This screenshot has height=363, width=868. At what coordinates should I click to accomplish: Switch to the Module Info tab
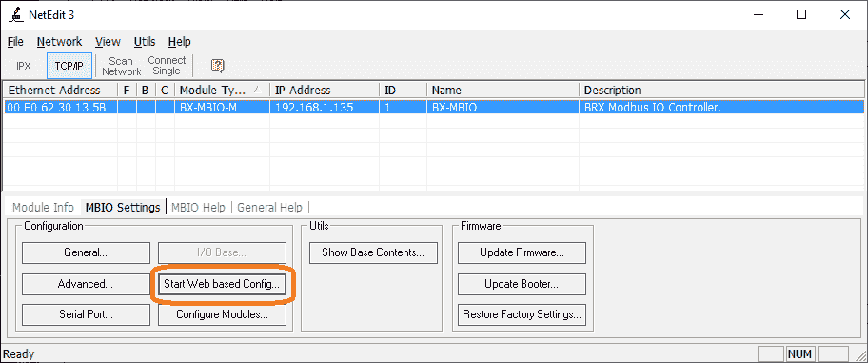[x=43, y=208]
